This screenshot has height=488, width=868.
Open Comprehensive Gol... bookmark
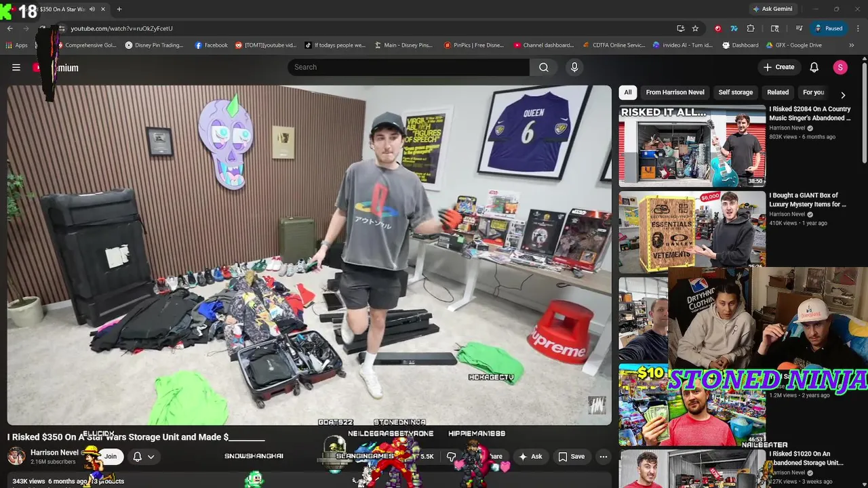click(85, 45)
